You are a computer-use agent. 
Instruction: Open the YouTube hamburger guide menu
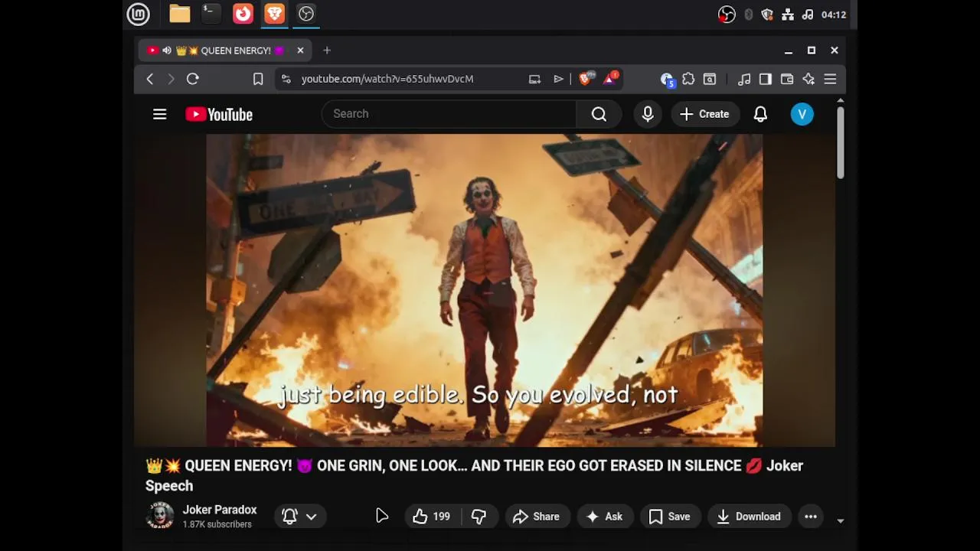click(159, 114)
